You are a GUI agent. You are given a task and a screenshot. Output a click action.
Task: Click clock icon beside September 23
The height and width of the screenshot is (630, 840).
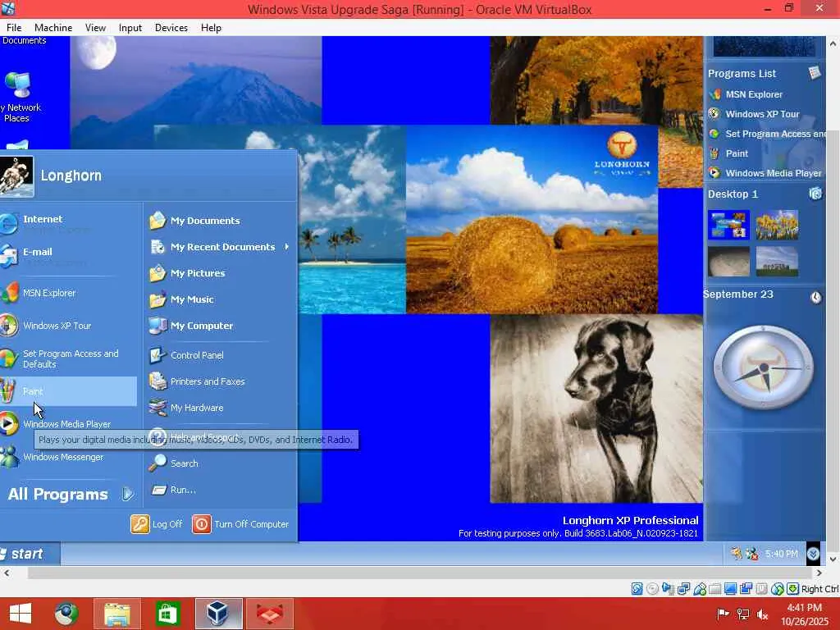(815, 297)
